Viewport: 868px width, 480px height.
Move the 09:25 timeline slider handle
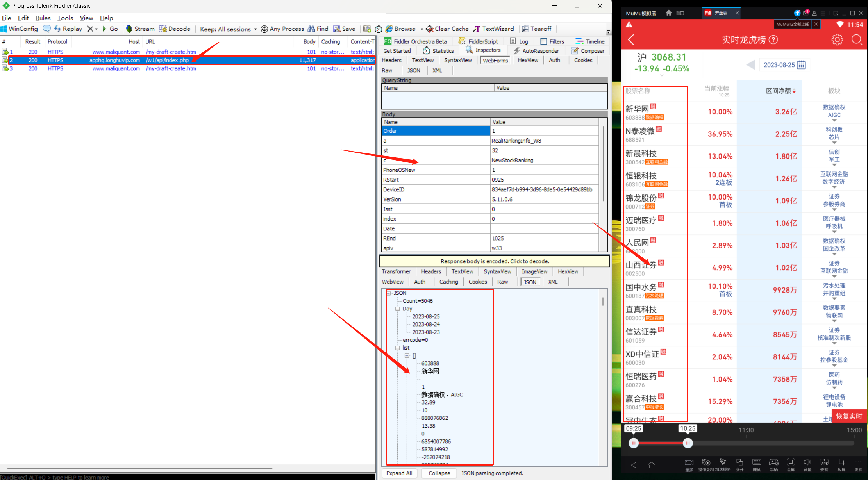coord(634,443)
